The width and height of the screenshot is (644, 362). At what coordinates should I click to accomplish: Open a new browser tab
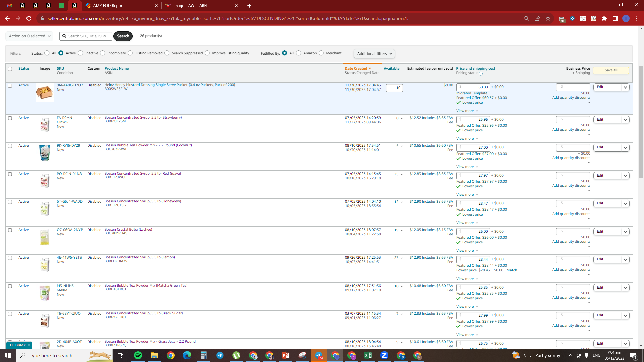(x=249, y=6)
